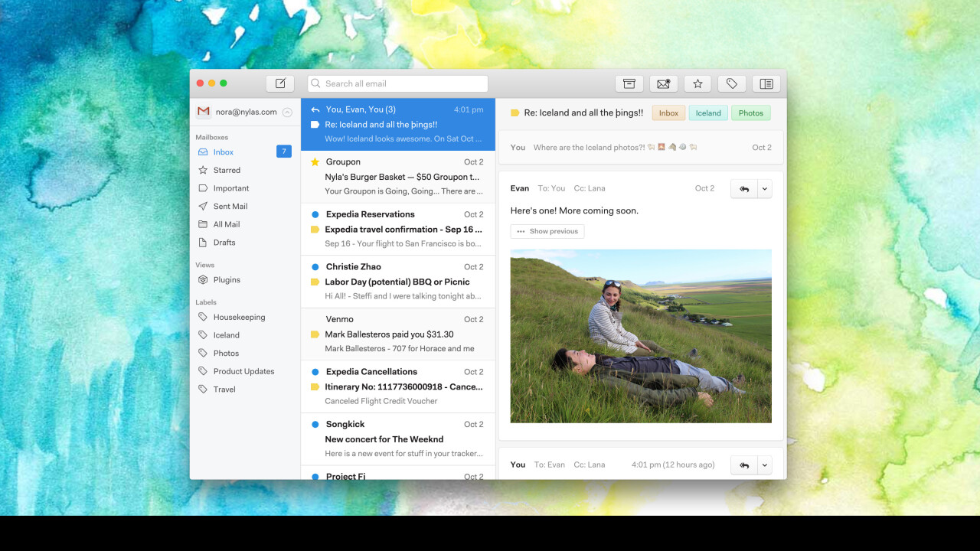The width and height of the screenshot is (980, 551).
Task: Click the Inbox label chip in thread header
Action: (668, 113)
